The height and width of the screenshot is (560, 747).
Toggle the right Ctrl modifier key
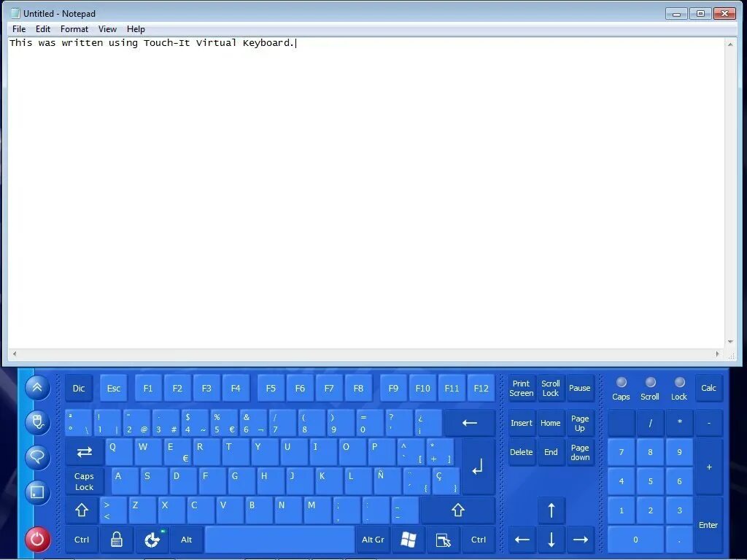pyautogui.click(x=479, y=540)
